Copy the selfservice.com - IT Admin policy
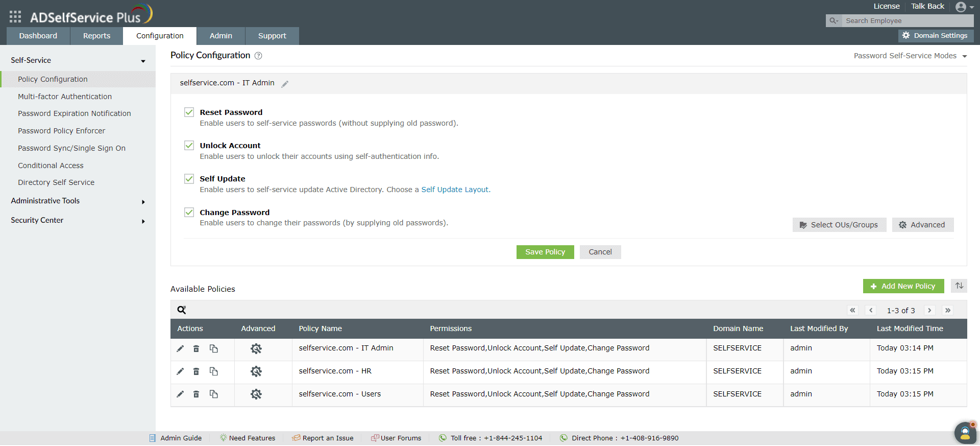 click(x=214, y=348)
